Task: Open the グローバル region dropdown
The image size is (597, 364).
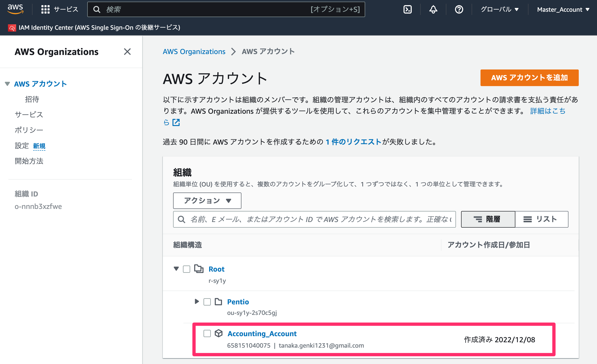Action: pyautogui.click(x=500, y=9)
